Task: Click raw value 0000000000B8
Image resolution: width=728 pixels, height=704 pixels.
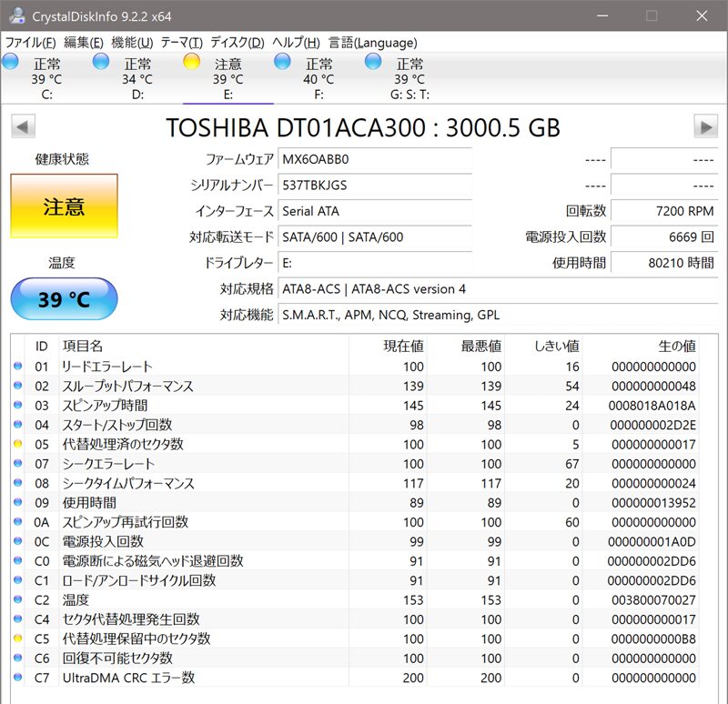Action: pyautogui.click(x=653, y=639)
